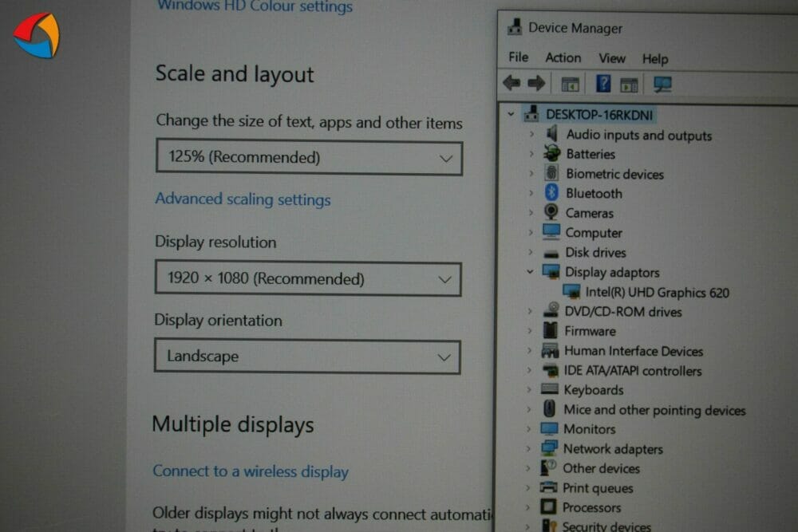Open Windows HD Colour settings link
The image size is (798, 532).
(255, 6)
